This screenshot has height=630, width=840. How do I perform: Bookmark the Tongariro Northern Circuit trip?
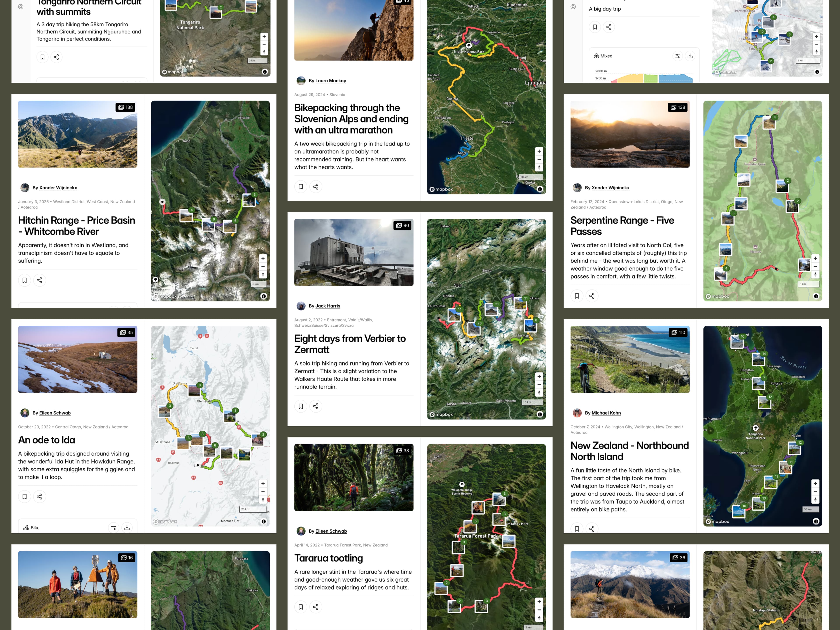click(x=42, y=57)
